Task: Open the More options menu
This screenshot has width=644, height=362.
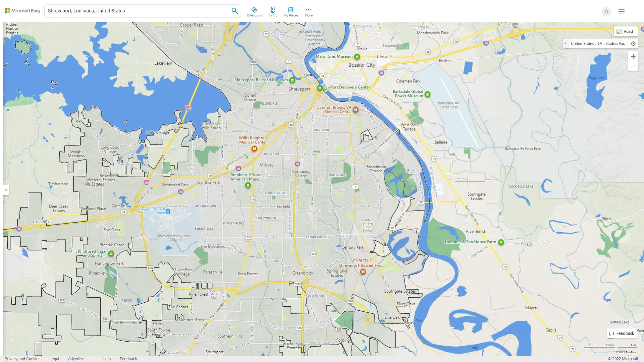Action: (x=308, y=11)
